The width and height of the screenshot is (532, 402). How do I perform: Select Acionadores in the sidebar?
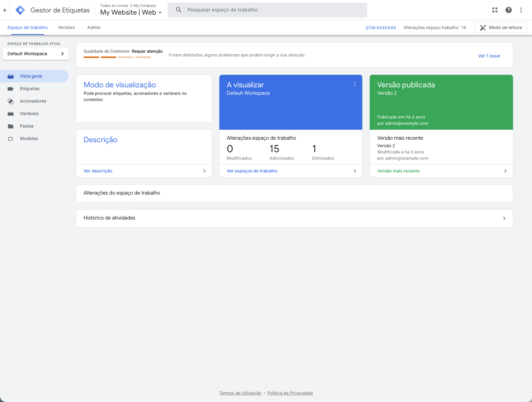(x=34, y=101)
